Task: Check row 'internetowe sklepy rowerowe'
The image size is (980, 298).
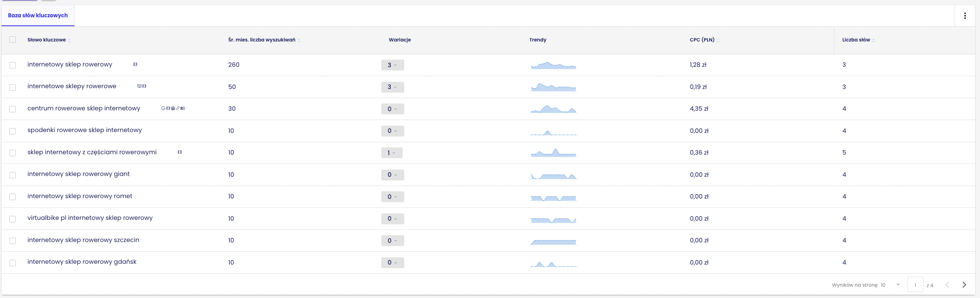Action: tap(12, 87)
